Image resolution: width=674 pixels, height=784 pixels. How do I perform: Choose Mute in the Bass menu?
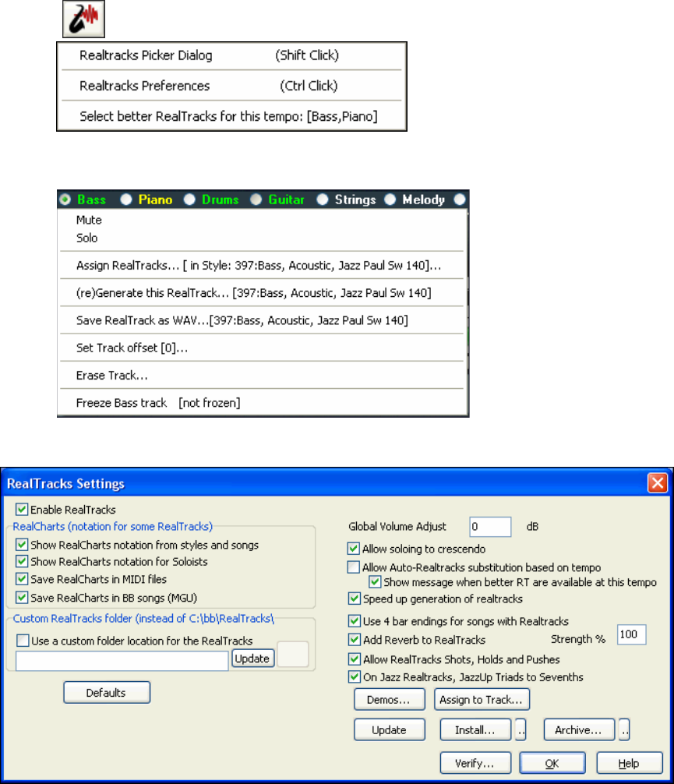coord(263,220)
